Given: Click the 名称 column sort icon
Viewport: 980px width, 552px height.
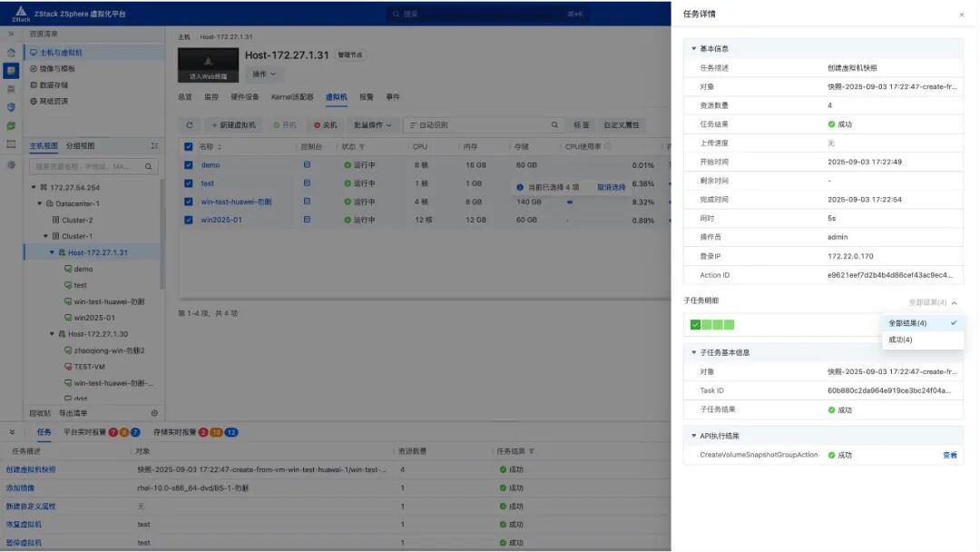Looking at the screenshot, I should (x=220, y=147).
